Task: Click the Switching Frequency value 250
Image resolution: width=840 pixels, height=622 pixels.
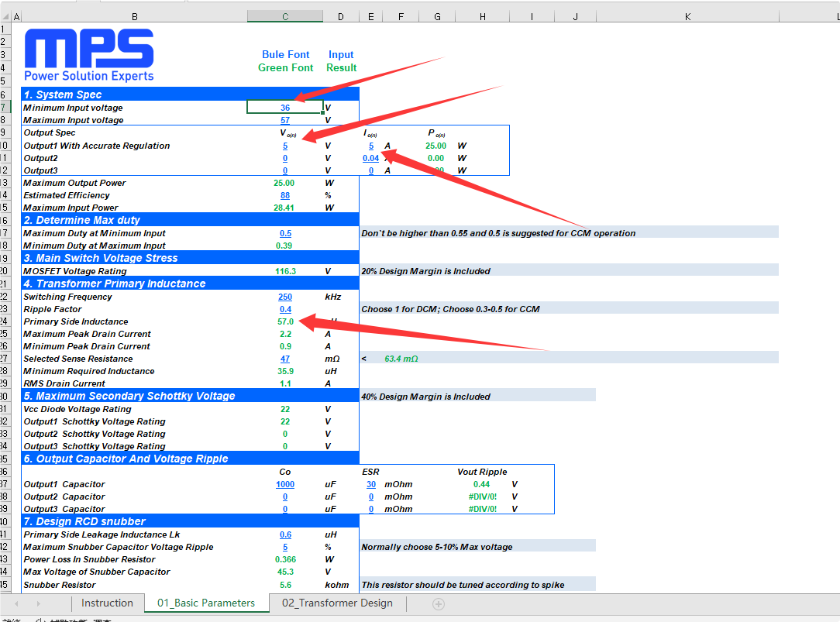Action: [x=285, y=297]
